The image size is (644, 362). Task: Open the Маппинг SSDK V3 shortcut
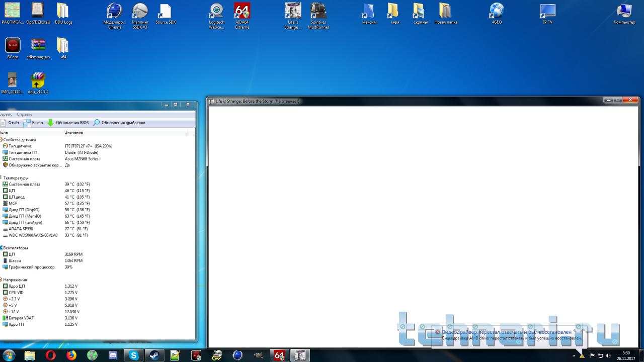[140, 16]
